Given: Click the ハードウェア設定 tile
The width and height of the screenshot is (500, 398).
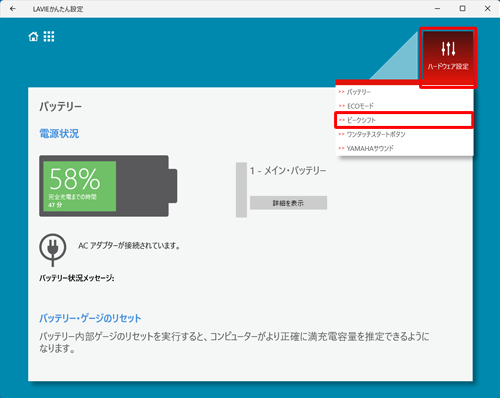Looking at the screenshot, I should coord(448,58).
